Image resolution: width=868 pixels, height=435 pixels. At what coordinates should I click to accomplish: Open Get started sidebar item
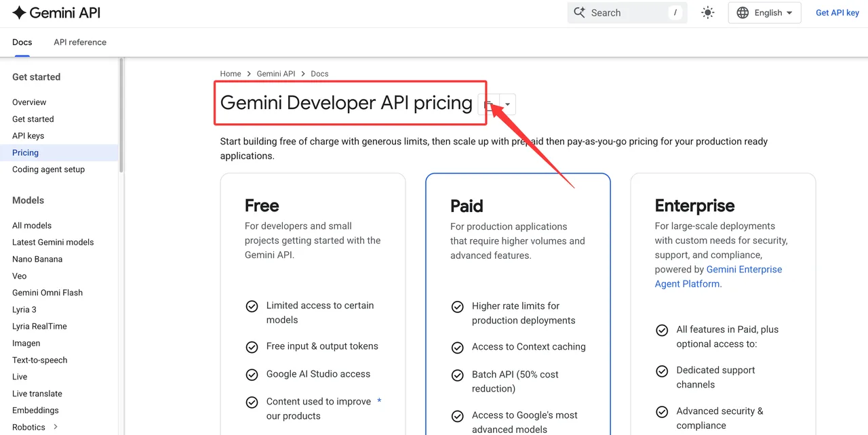coord(33,119)
